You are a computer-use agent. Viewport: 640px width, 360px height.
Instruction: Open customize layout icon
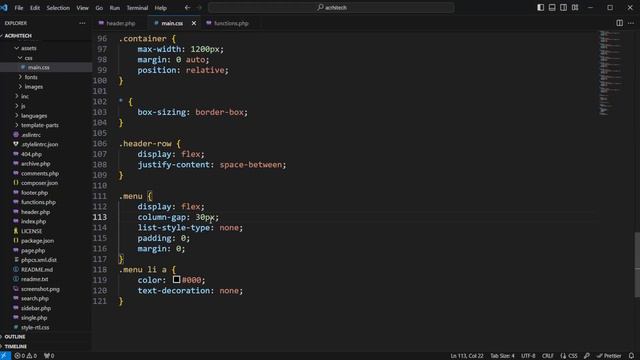click(x=575, y=7)
